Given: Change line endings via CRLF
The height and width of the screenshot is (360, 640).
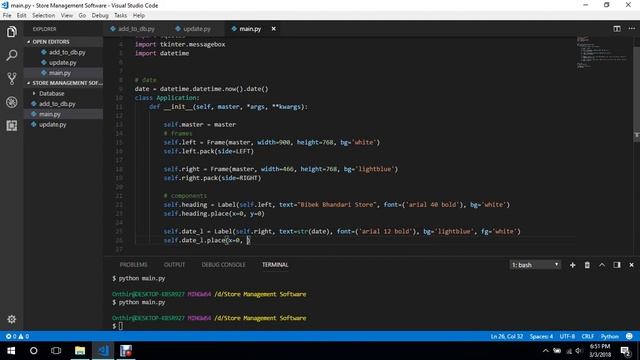Looking at the screenshot, I should coord(588,336).
